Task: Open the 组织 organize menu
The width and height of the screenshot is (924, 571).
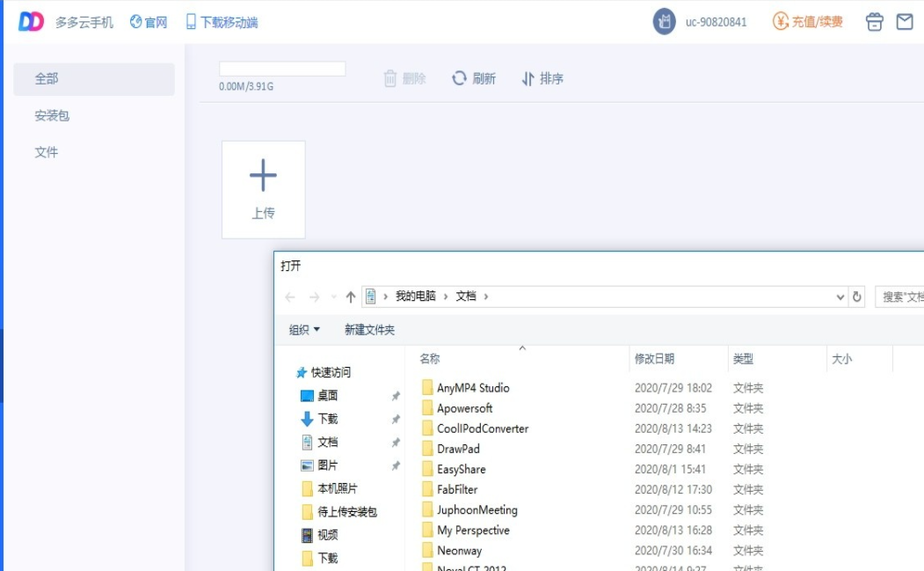Action: (x=304, y=330)
